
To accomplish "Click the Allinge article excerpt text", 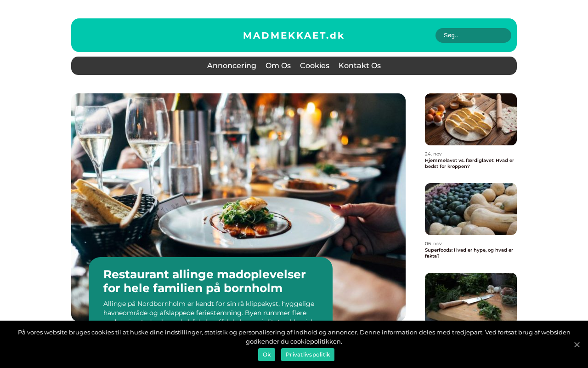I will (x=209, y=310).
